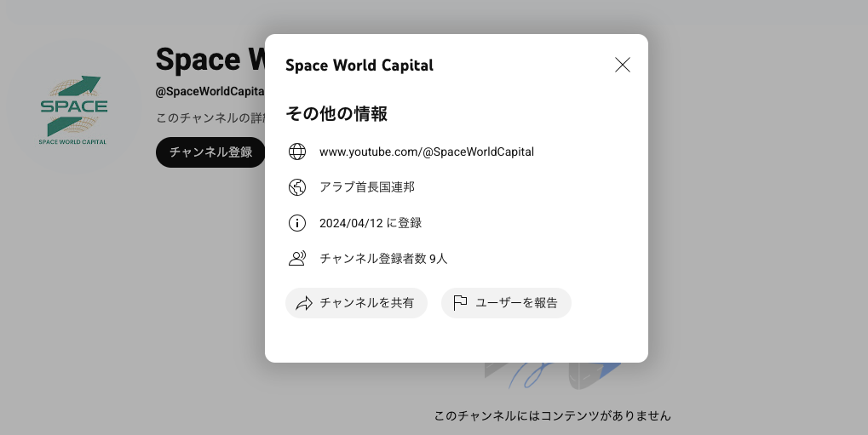Open the Space World Capital channel avatar
Screen dimensions: 868x435
73,109
